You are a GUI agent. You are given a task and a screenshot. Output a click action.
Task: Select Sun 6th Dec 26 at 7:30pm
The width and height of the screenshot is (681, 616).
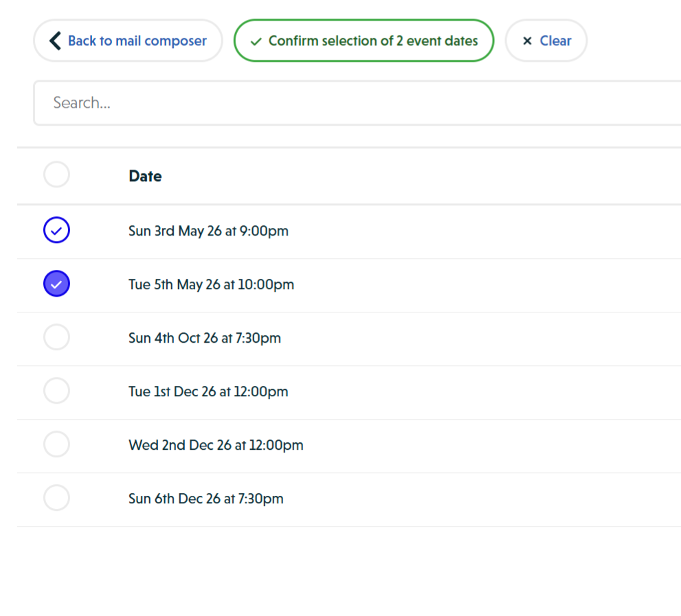(56, 497)
